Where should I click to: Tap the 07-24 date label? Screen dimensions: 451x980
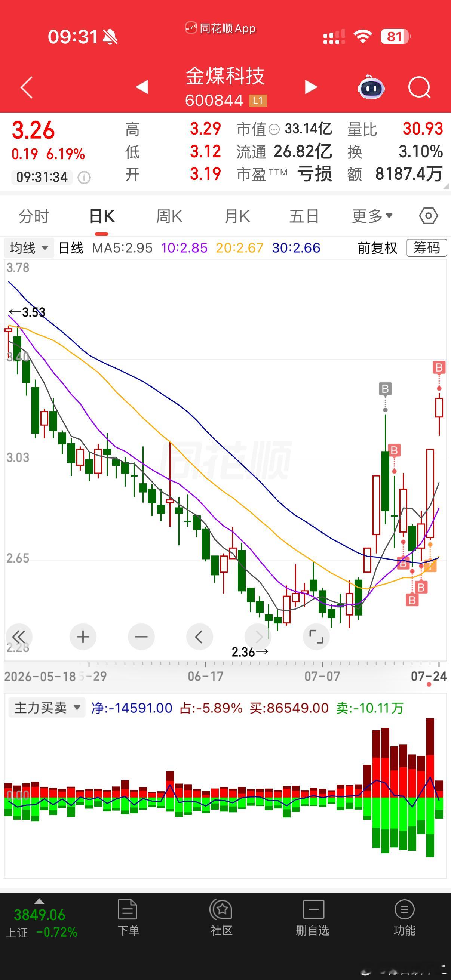429,676
